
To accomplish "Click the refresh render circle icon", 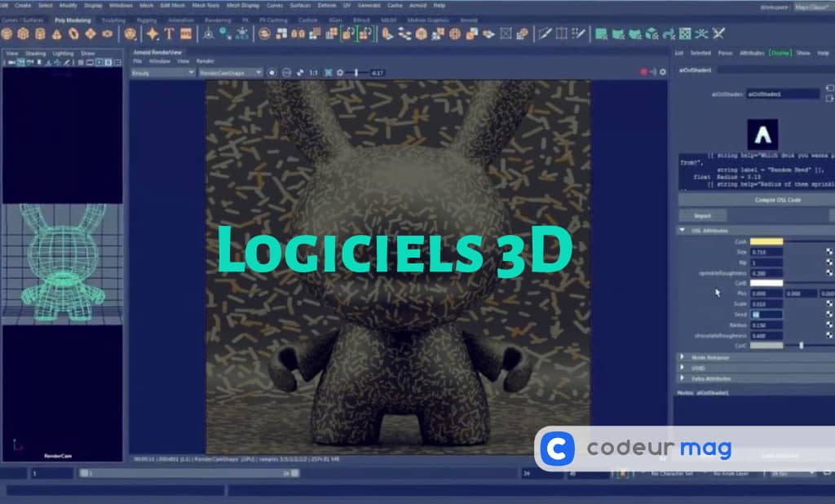I will [x=273, y=73].
